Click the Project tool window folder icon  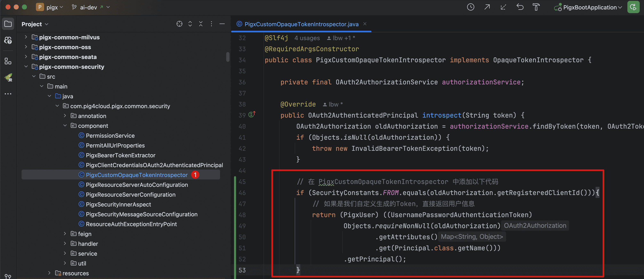coord(8,24)
